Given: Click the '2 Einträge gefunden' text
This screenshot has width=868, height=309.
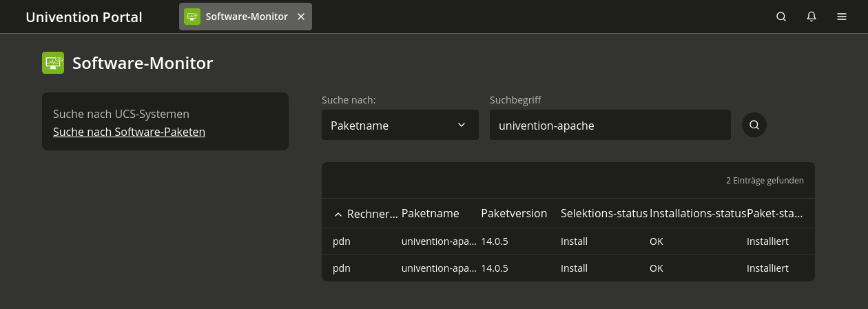Looking at the screenshot, I should [765, 181].
